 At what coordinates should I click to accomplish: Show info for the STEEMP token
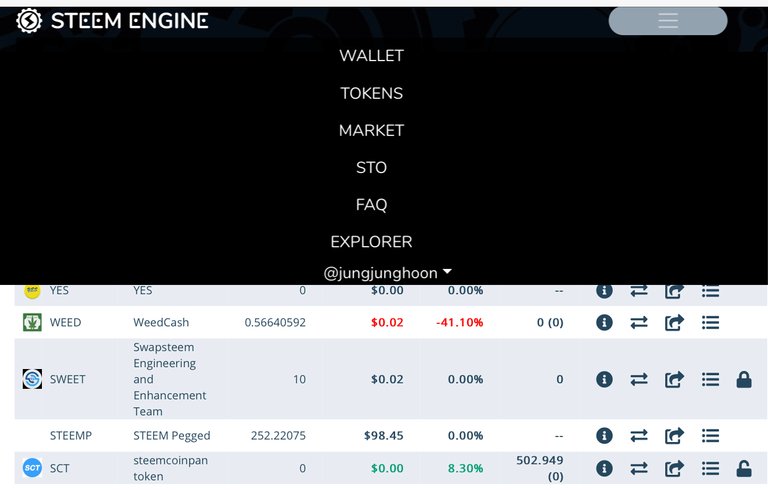[604, 436]
